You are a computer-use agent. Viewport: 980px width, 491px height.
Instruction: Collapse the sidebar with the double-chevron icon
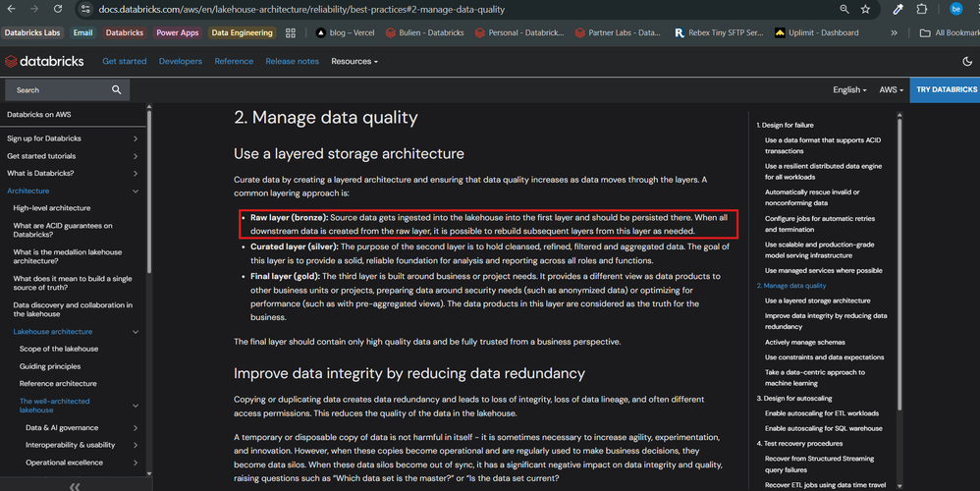pyautogui.click(x=75, y=485)
